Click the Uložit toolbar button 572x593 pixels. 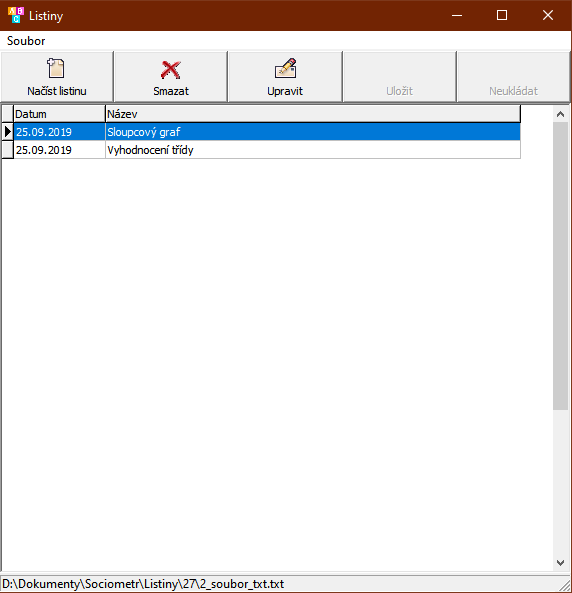399,77
